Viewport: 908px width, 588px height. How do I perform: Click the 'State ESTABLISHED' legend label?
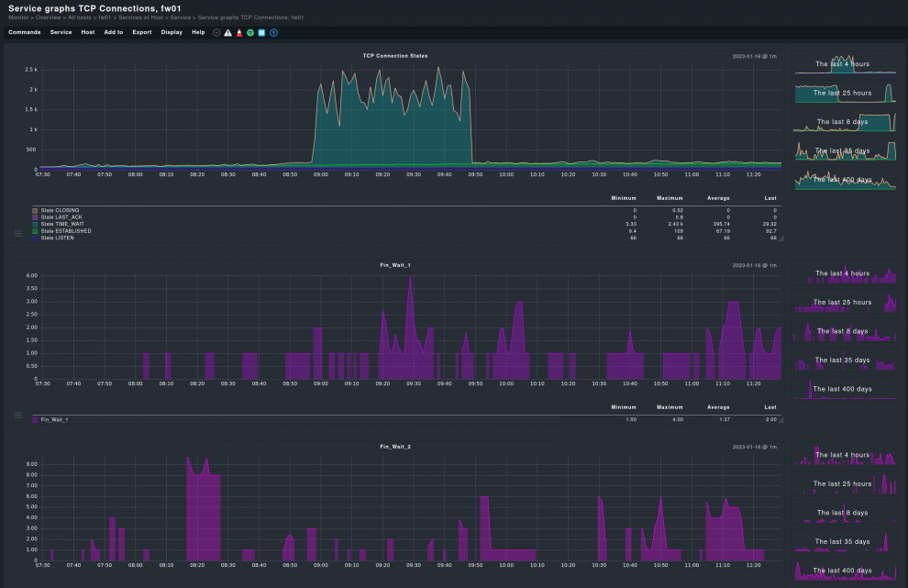click(x=66, y=231)
